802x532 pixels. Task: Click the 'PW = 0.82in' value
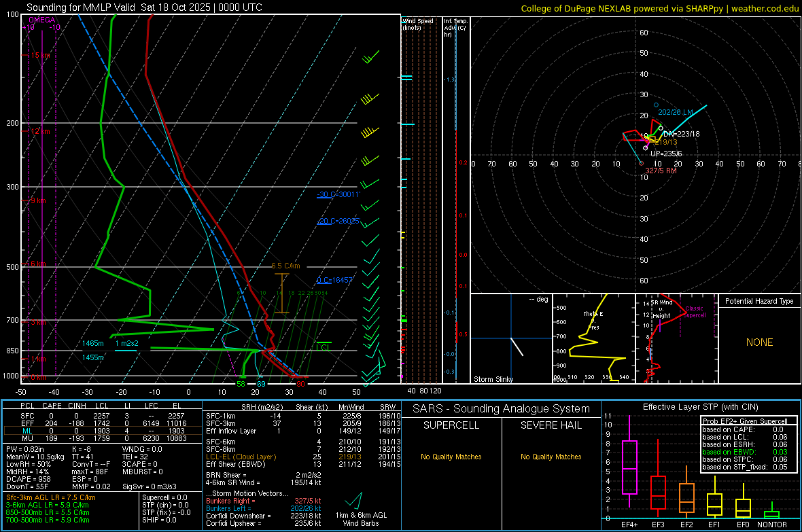(26, 449)
